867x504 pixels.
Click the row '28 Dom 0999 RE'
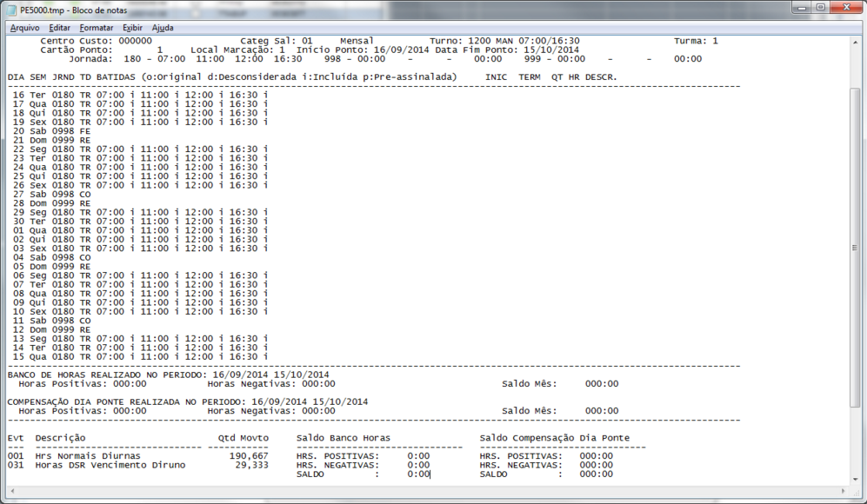tap(51, 203)
